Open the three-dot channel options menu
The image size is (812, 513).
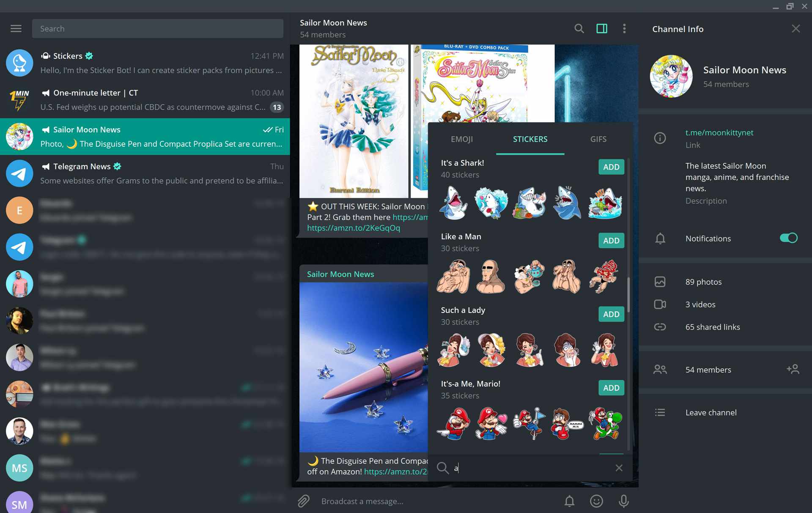click(x=624, y=28)
